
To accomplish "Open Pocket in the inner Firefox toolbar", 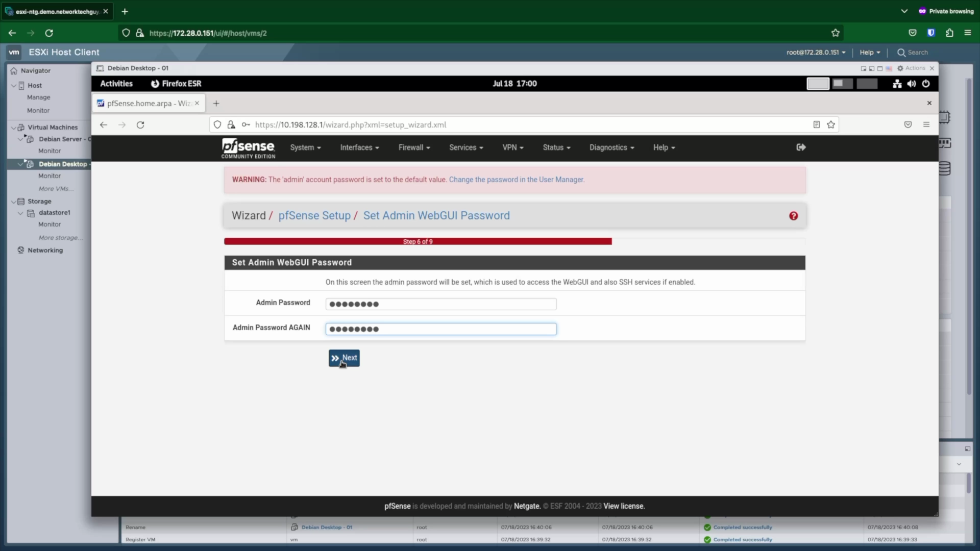I will point(908,124).
